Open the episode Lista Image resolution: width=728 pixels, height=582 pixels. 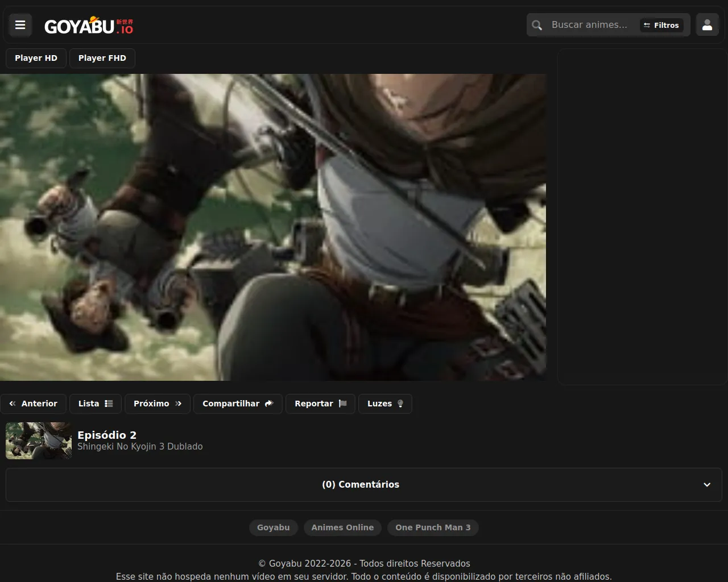click(x=96, y=404)
